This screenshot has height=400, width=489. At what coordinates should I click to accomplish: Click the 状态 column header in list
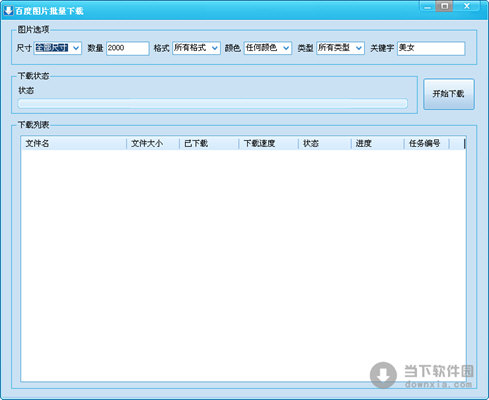[x=324, y=144]
